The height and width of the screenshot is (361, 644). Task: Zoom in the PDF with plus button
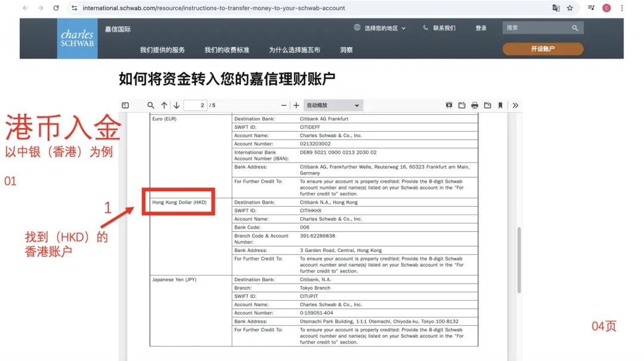(x=296, y=105)
